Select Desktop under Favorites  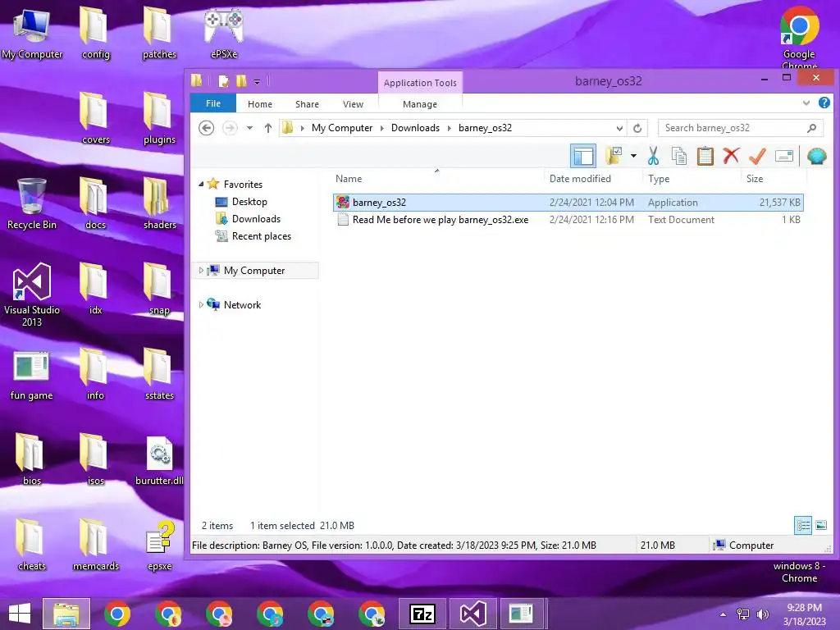pos(249,202)
